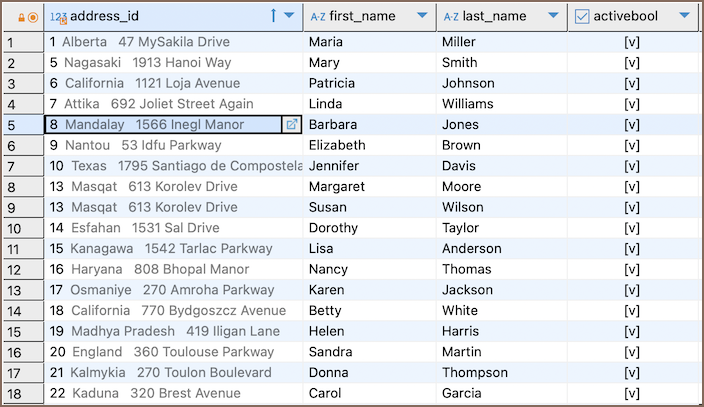Click the string type icon of last_name
The height and width of the screenshot is (407, 704).
coord(451,17)
